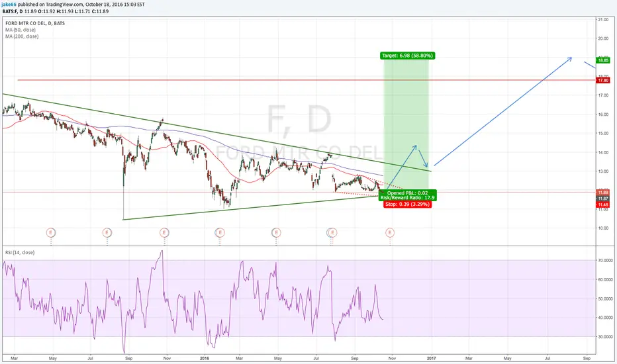Click the 70.0000 RSI scale label
617x364 pixels.
[x=605, y=261]
